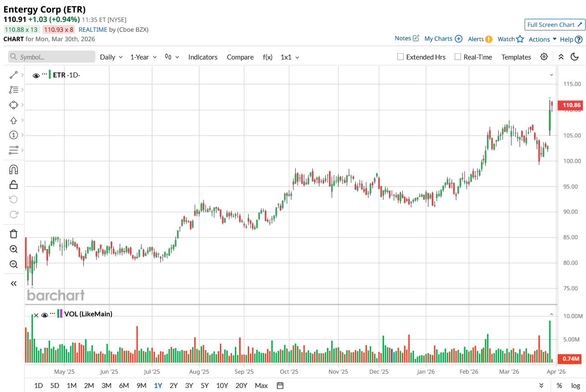Viewport: 586px width, 392px height.
Task: Open the 1-Year period dropdown
Action: pos(143,57)
